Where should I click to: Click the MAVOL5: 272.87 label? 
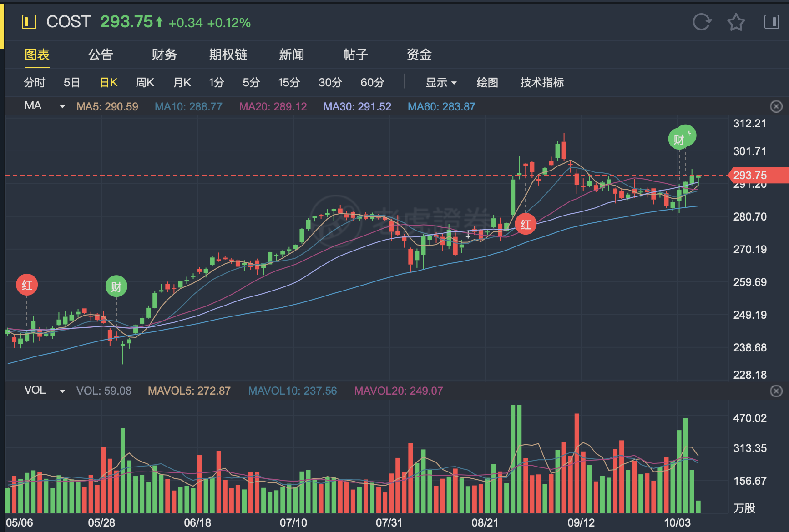(x=189, y=391)
